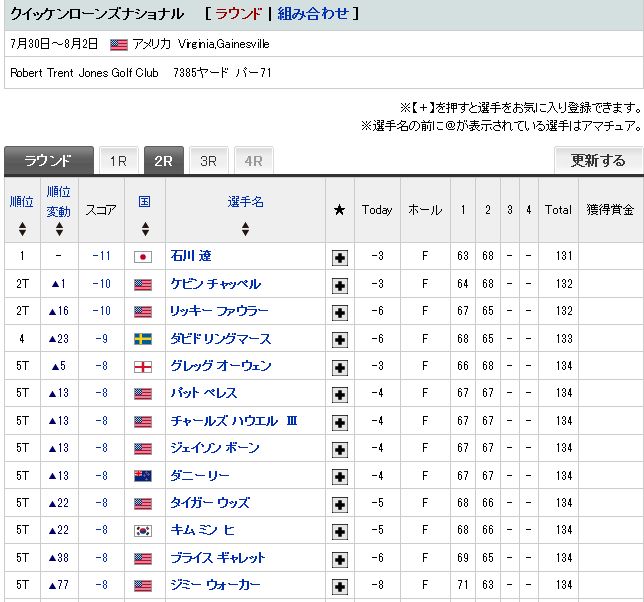The width and height of the screenshot is (644, 602).
Task: Click クイッケンローンズナショナル tournament title
Action: 97,14
